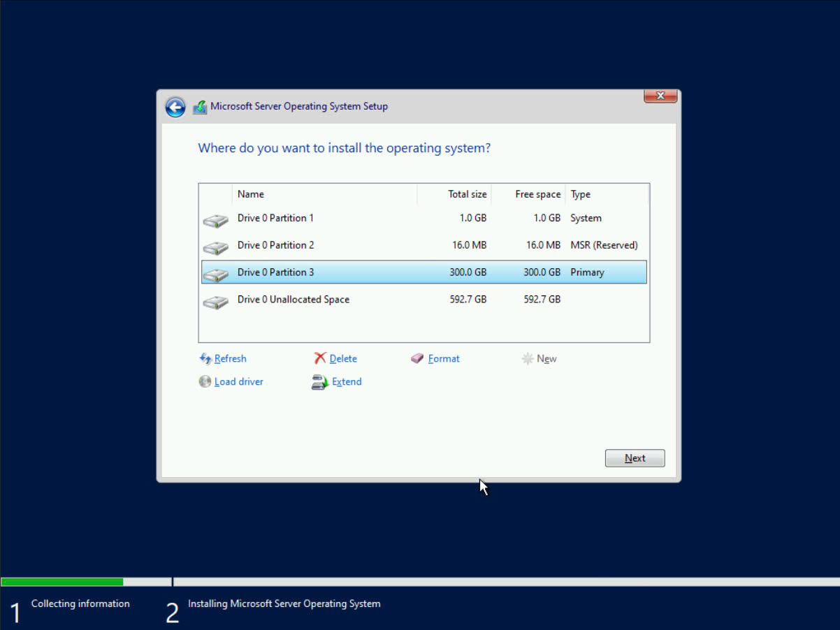Click the Format eraser icon

tap(417, 358)
